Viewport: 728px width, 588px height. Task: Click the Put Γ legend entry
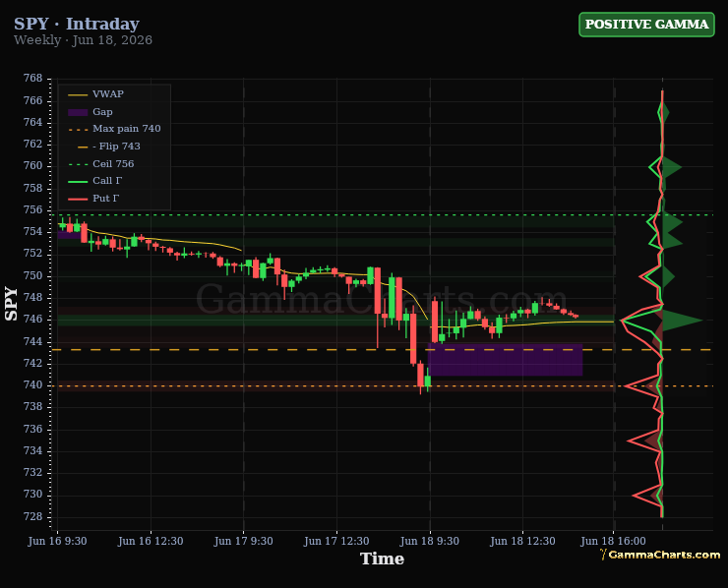(93, 199)
